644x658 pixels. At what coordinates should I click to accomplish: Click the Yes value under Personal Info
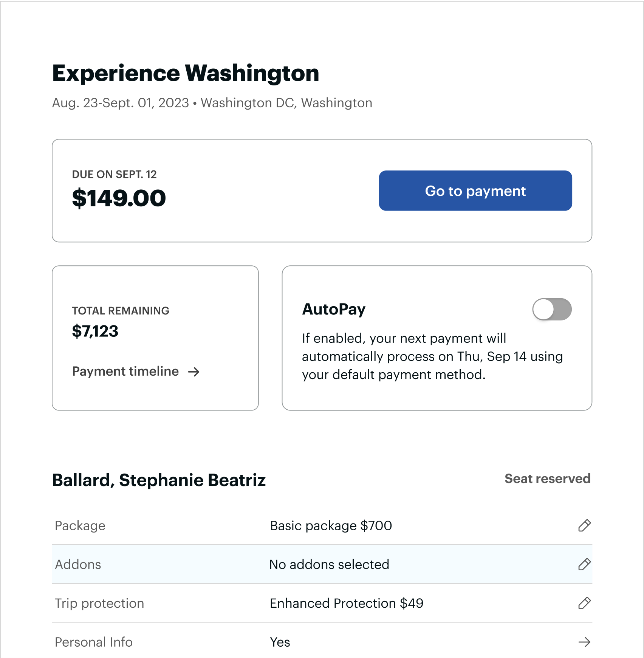click(x=279, y=642)
